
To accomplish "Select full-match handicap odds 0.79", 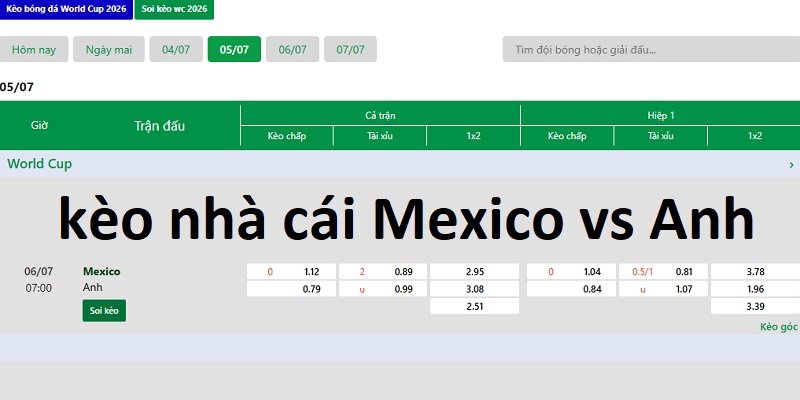I will [x=291, y=289].
